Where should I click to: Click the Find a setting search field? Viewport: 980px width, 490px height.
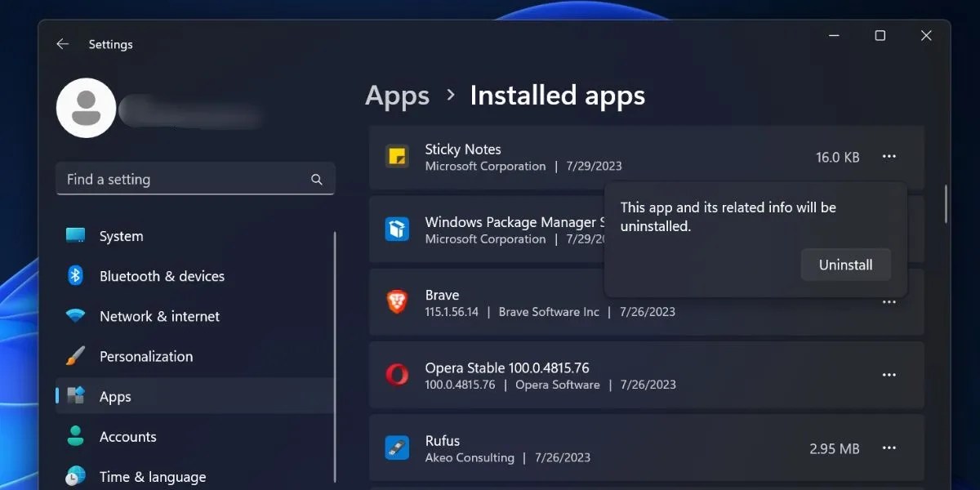pyautogui.click(x=163, y=178)
